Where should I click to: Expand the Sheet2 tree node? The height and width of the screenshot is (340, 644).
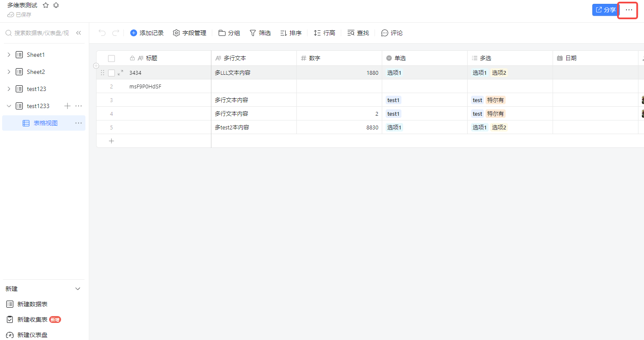click(9, 72)
